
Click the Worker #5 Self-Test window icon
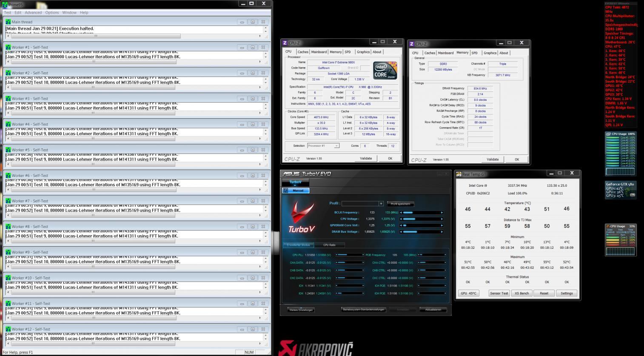(x=8, y=150)
